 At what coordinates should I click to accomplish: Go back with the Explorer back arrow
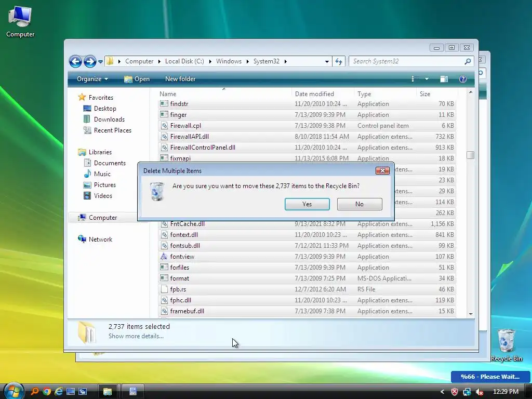pos(75,61)
